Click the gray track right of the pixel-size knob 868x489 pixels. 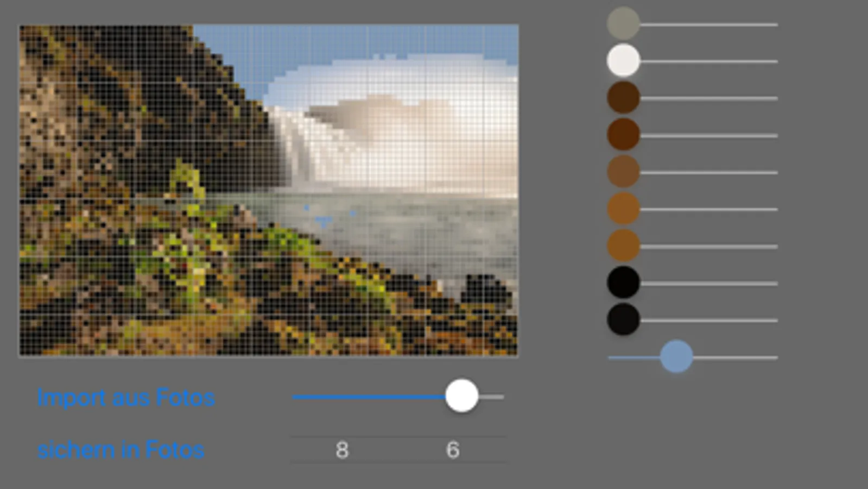point(492,397)
